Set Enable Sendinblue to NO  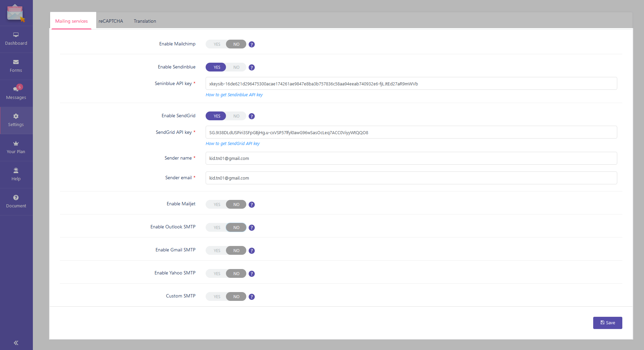coord(236,67)
